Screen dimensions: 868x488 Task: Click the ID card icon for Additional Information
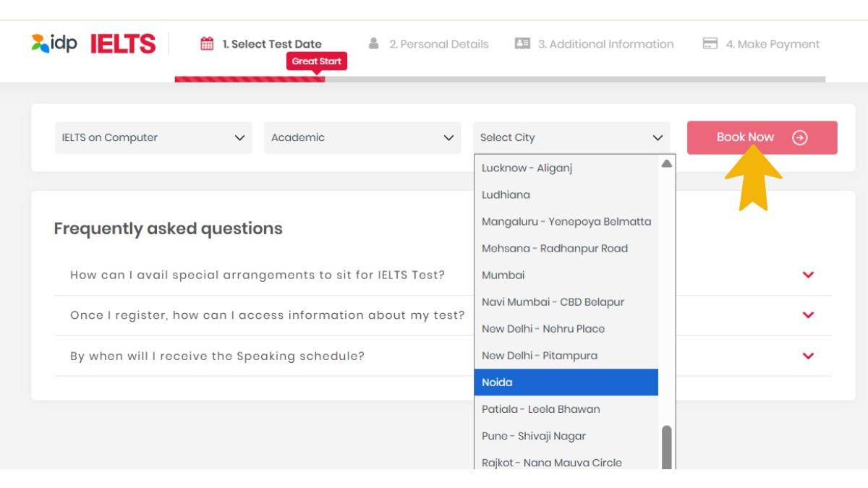tap(522, 43)
